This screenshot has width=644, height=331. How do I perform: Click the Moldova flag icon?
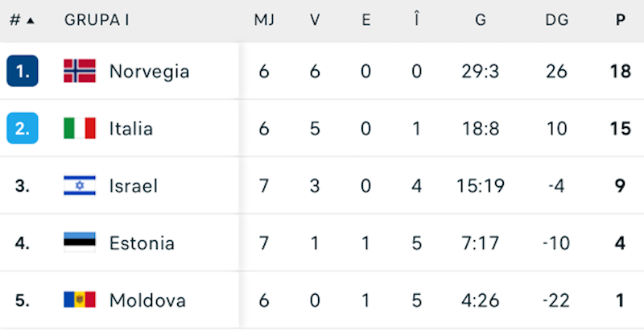pos(80,300)
